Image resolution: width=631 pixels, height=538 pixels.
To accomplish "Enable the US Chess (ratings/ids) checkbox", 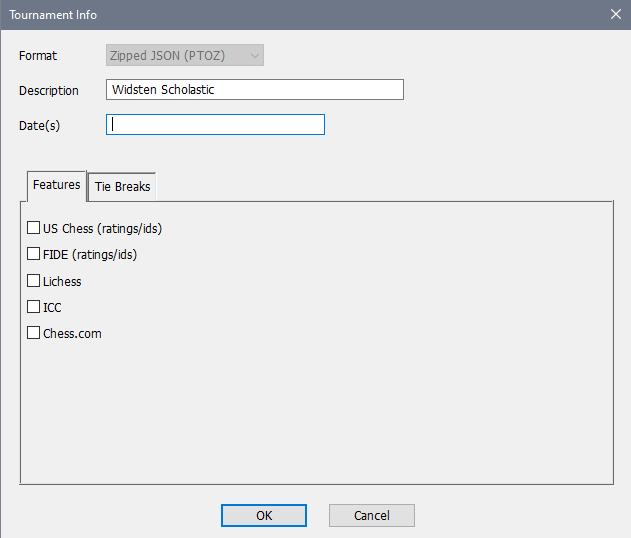I will coord(34,228).
